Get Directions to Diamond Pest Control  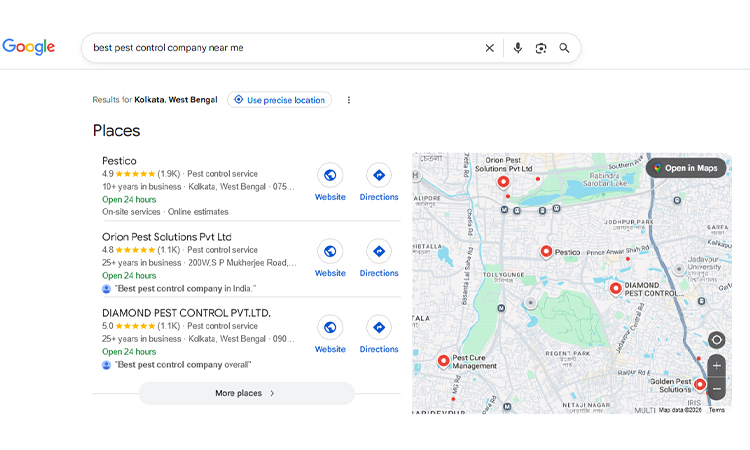(x=379, y=327)
